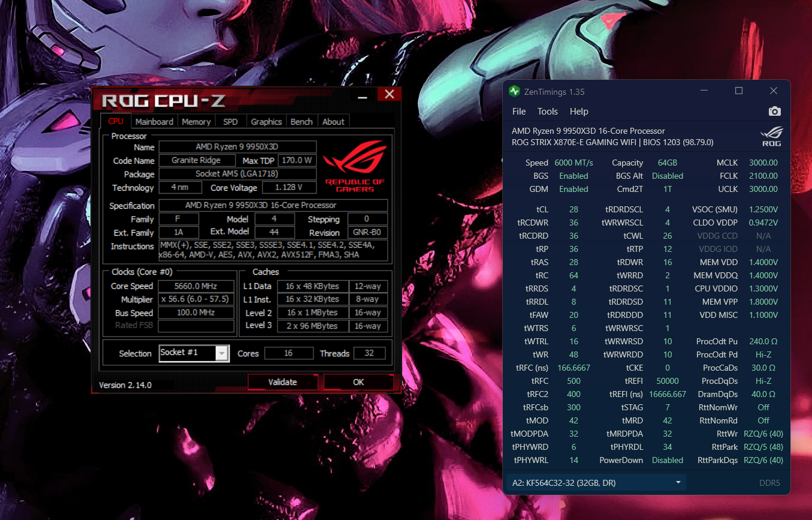This screenshot has width=812, height=520.
Task: Click the empty Rated FSB field
Action: [x=196, y=326]
